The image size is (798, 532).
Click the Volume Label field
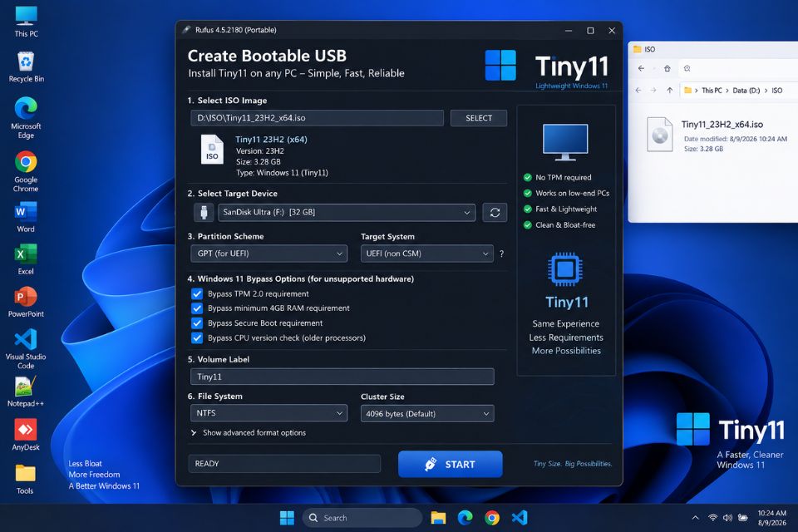tap(342, 377)
